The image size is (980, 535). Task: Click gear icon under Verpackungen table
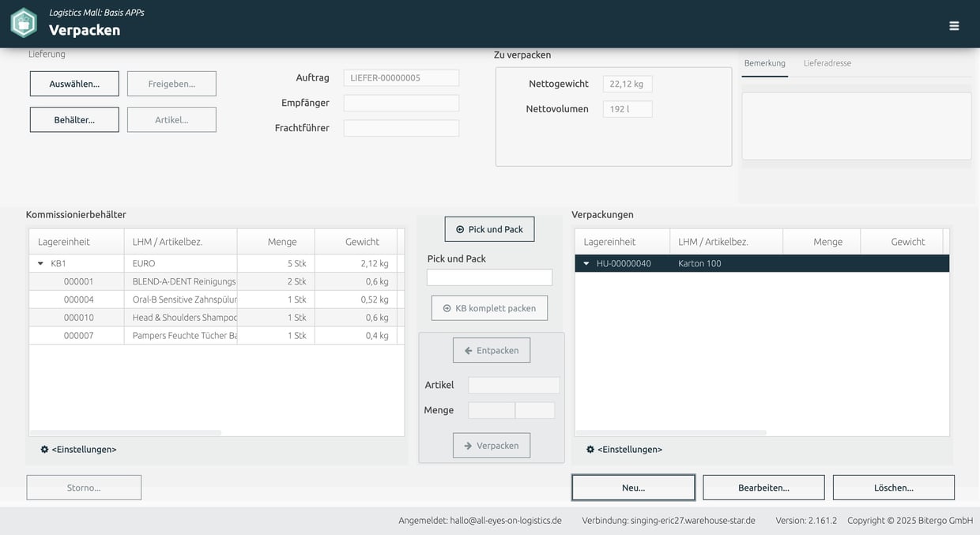pos(590,450)
